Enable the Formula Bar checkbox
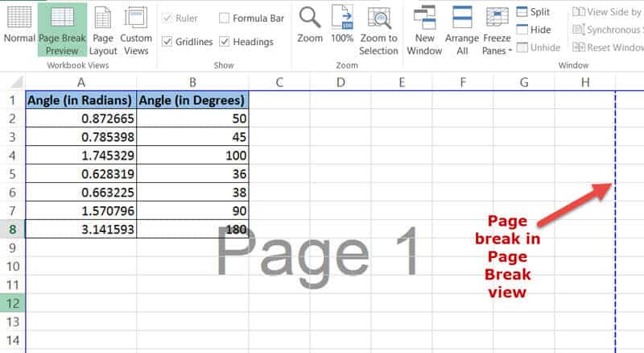This screenshot has height=353, width=644. click(x=225, y=18)
